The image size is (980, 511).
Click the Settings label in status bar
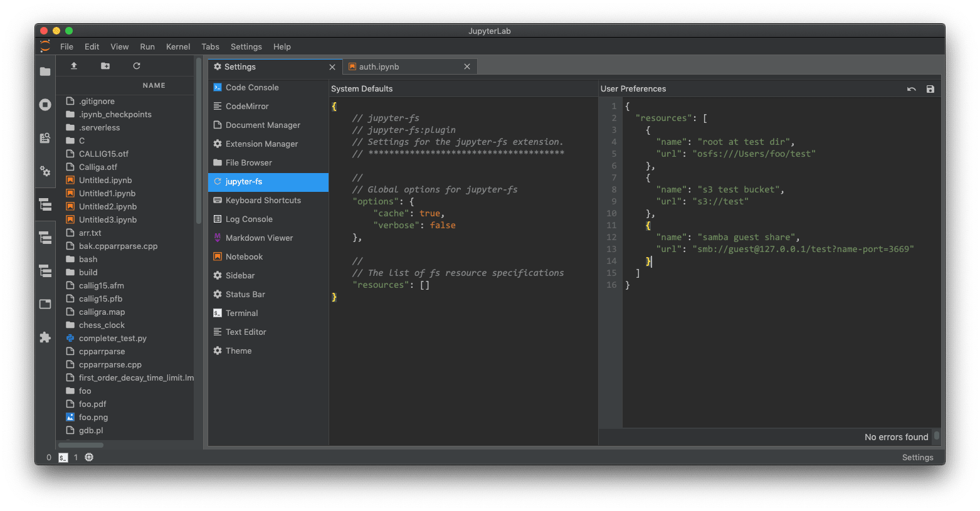pyautogui.click(x=917, y=458)
